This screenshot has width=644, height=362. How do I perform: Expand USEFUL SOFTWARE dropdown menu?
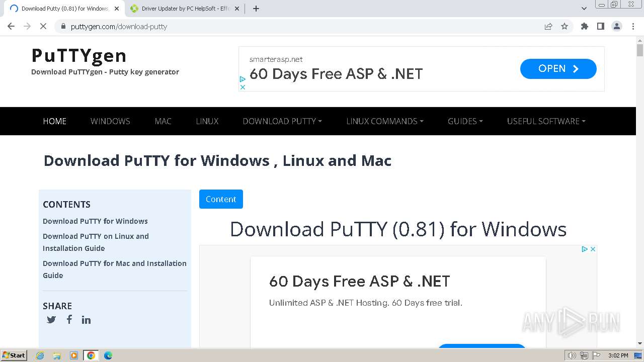(546, 121)
